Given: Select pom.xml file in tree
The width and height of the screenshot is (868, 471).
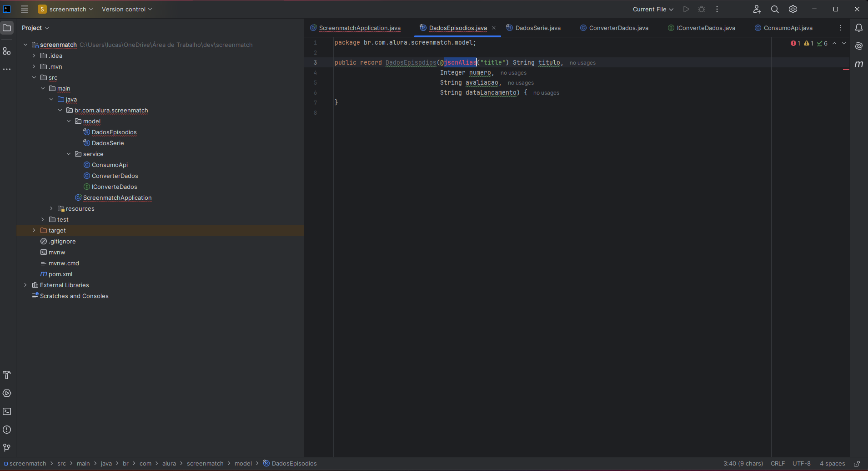Looking at the screenshot, I should 60,274.
